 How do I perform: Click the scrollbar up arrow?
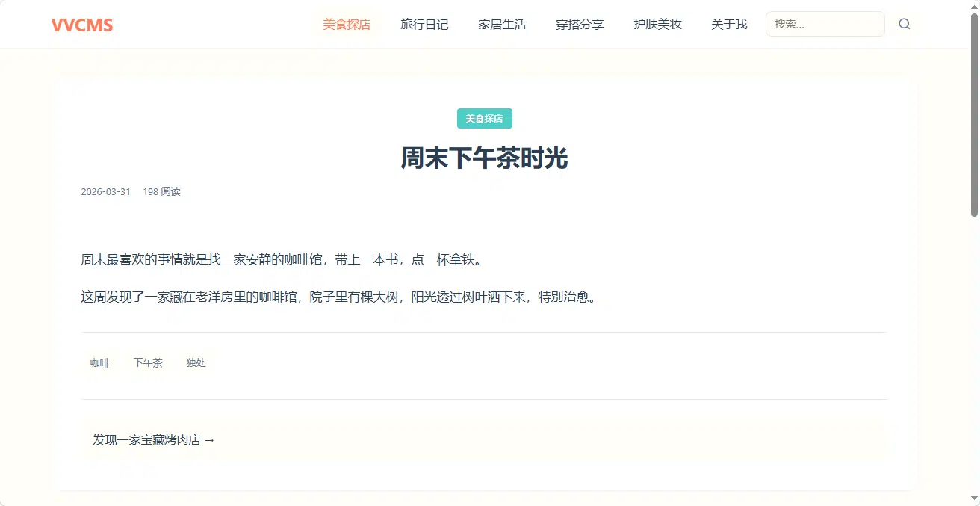(974, 6)
